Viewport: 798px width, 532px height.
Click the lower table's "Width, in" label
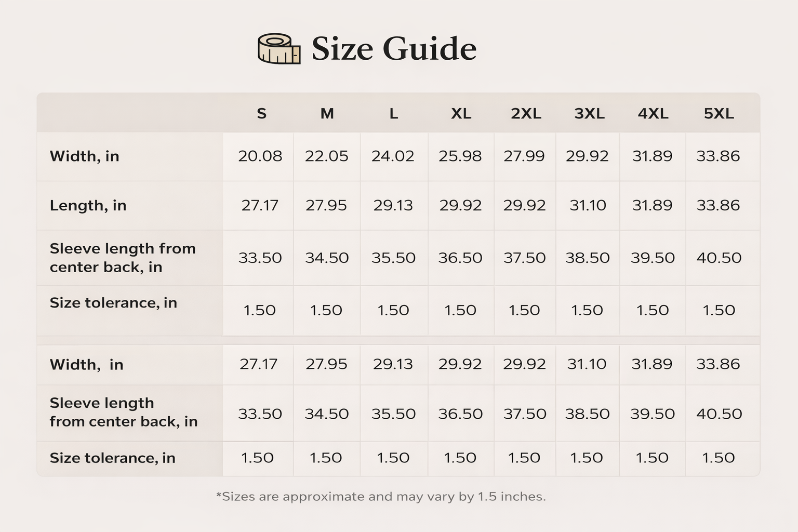86,365
